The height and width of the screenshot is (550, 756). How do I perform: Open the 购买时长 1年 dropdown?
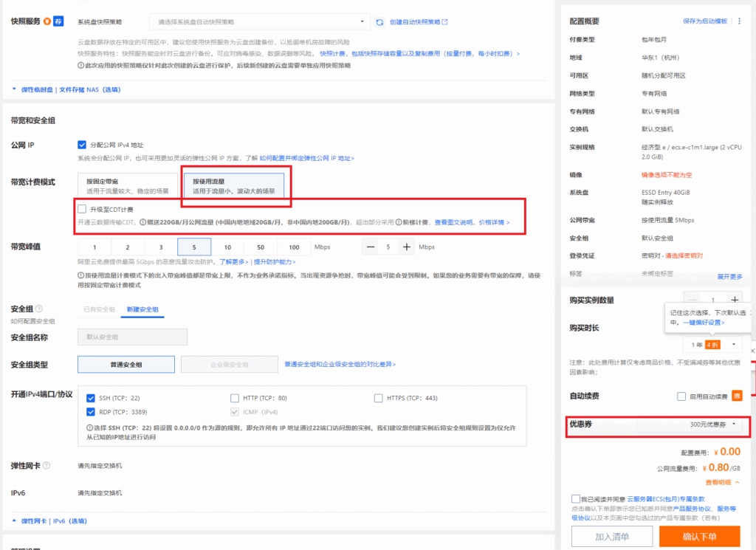click(x=713, y=345)
